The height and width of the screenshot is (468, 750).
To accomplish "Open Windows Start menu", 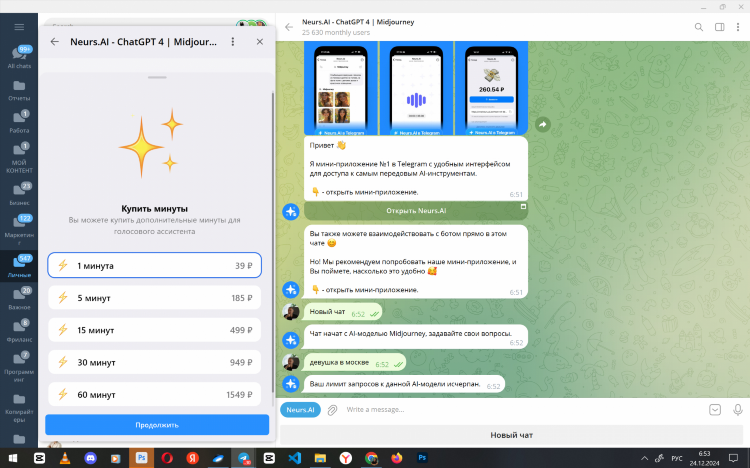I will pos(13,458).
